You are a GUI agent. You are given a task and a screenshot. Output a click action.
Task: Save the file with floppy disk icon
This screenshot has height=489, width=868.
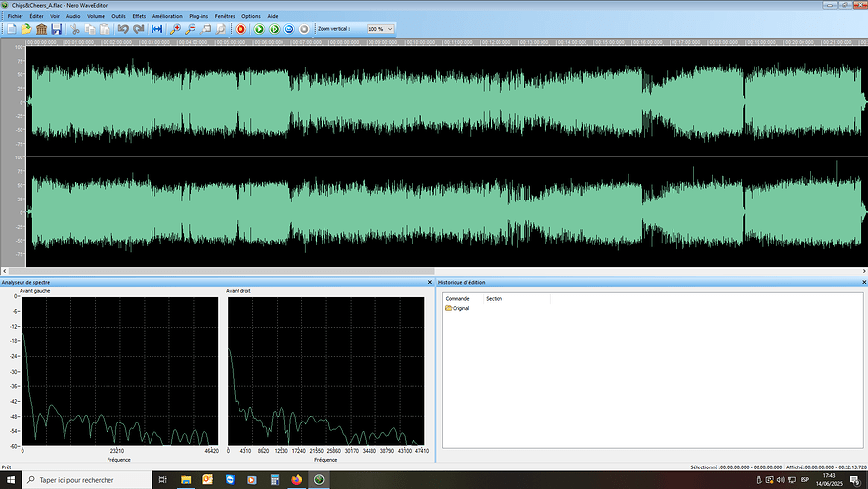click(x=56, y=29)
